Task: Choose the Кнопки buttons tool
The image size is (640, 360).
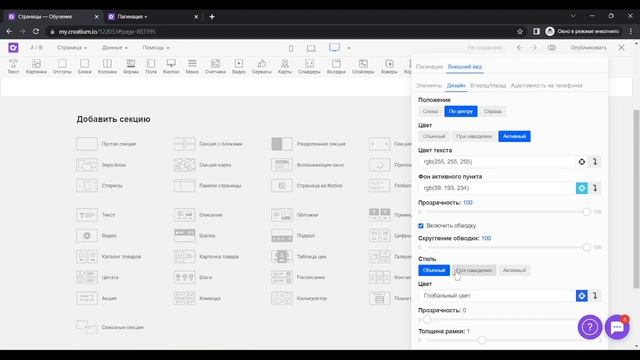Action: 171,66
